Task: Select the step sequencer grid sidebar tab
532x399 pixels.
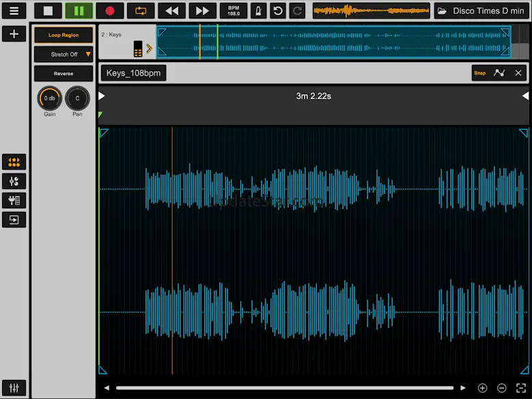Action: click(14, 162)
